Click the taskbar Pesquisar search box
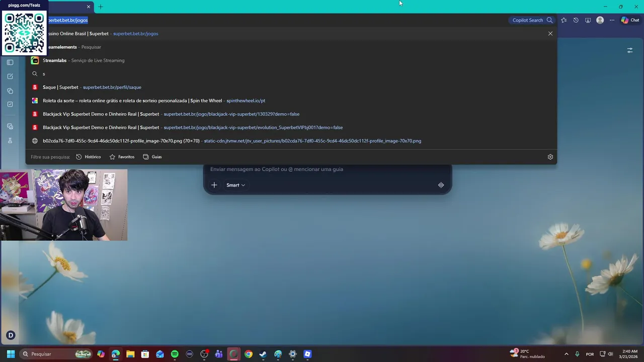This screenshot has height=362, width=644. (56, 354)
